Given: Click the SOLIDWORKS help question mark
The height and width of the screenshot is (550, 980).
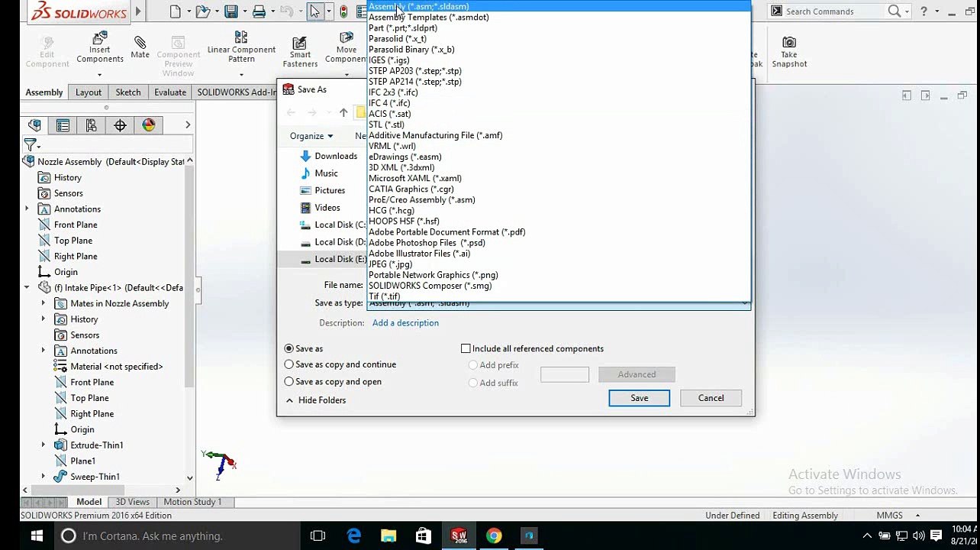Looking at the screenshot, I should [x=924, y=11].
